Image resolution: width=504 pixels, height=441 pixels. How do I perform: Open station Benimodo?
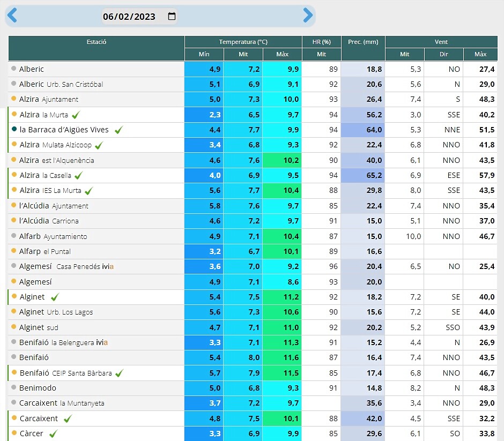(38, 388)
